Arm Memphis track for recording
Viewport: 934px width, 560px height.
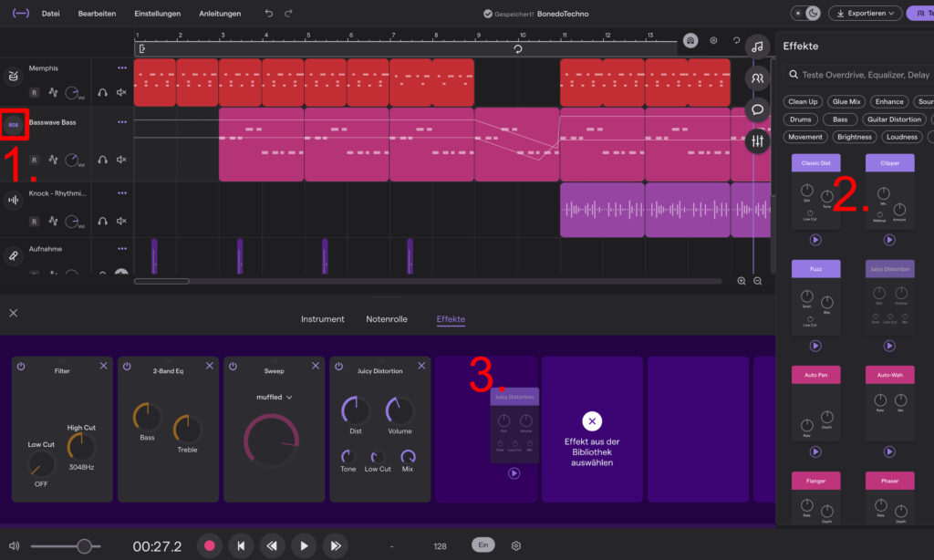coord(34,93)
